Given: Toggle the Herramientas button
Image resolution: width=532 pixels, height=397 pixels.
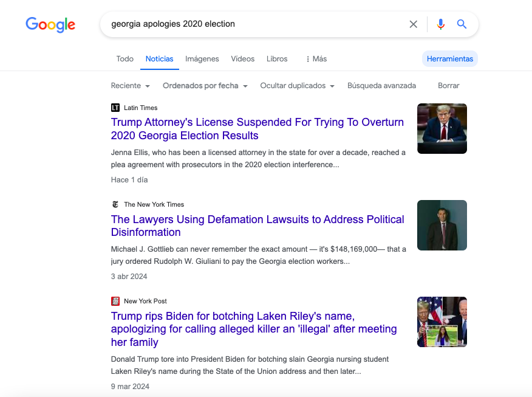Looking at the screenshot, I should (x=450, y=59).
